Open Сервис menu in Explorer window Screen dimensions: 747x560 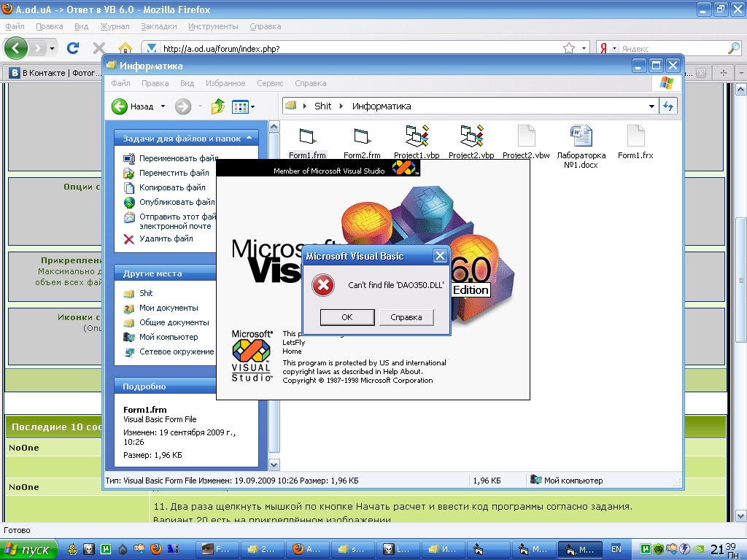pyautogui.click(x=270, y=83)
